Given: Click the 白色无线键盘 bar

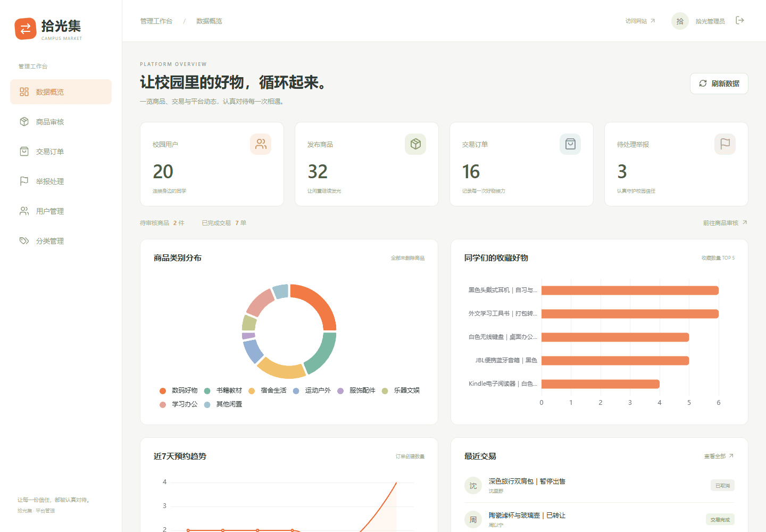Looking at the screenshot, I should tap(615, 337).
